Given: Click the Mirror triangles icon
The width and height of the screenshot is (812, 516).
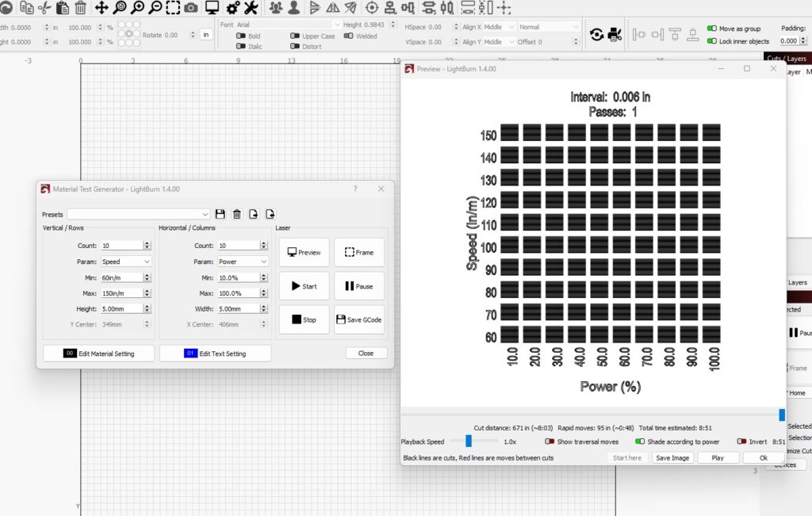Looking at the screenshot, I should pyautogui.click(x=332, y=7).
